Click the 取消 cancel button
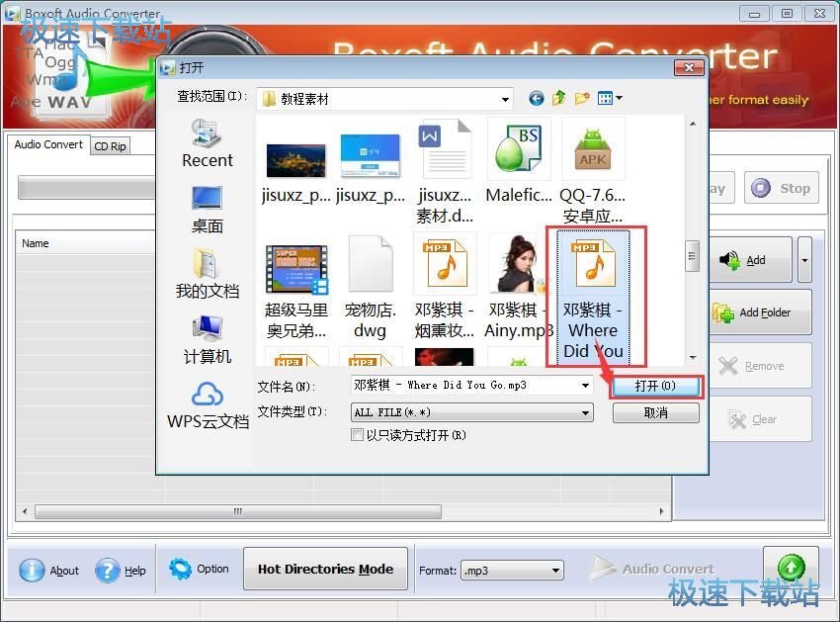Image resolution: width=840 pixels, height=622 pixels. click(x=655, y=412)
